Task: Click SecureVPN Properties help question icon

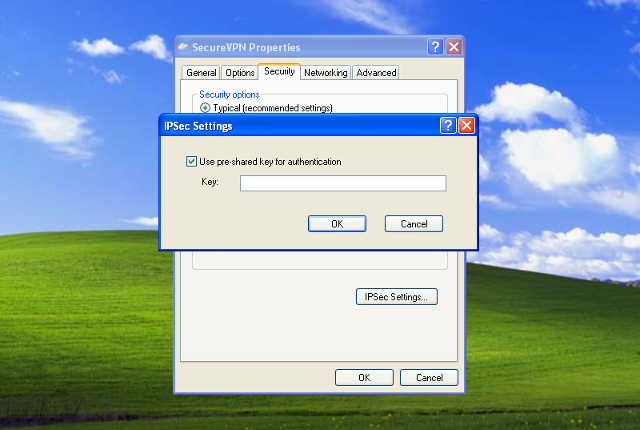Action: (x=435, y=47)
